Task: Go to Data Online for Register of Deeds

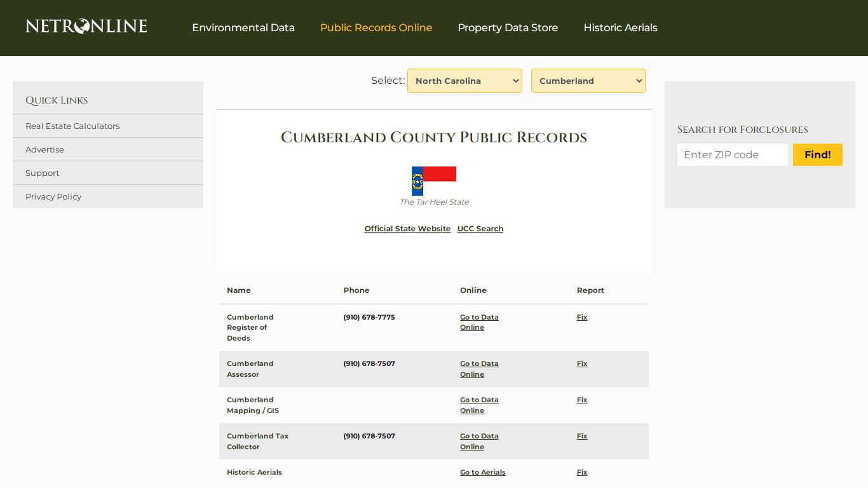Action: tap(479, 322)
